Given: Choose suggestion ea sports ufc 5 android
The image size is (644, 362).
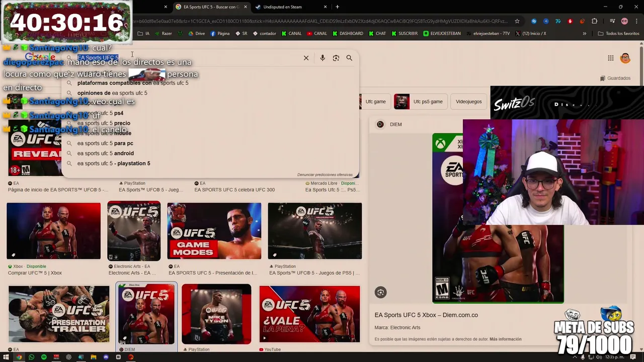Looking at the screenshot, I should pos(210,153).
